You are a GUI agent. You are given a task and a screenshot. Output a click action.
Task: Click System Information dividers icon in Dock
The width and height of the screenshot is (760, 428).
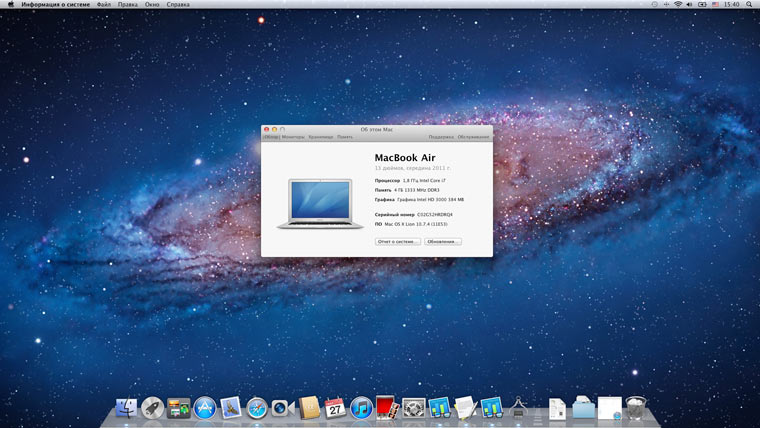click(x=518, y=408)
